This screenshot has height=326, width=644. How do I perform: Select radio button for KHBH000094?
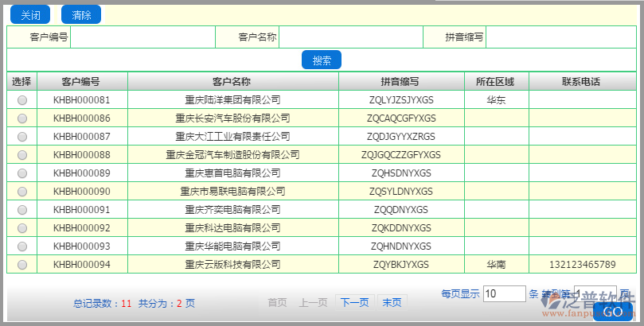(22, 265)
